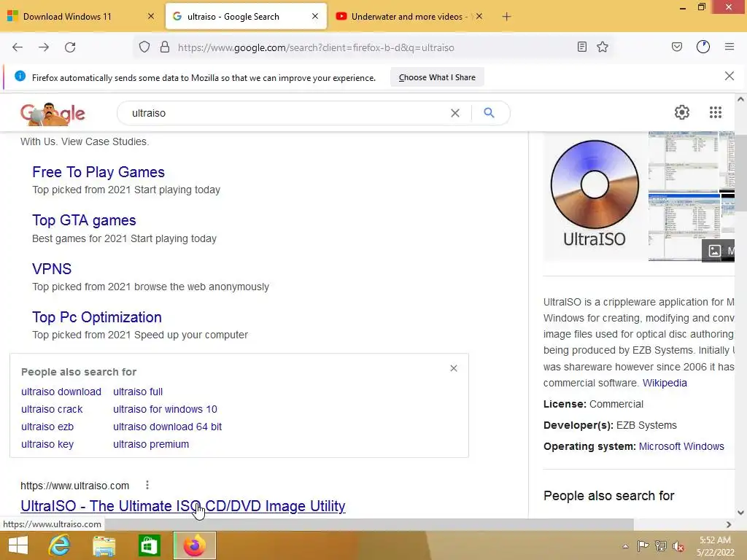Click into Google search field
Viewport: 747px width, 560px height.
[286, 113]
